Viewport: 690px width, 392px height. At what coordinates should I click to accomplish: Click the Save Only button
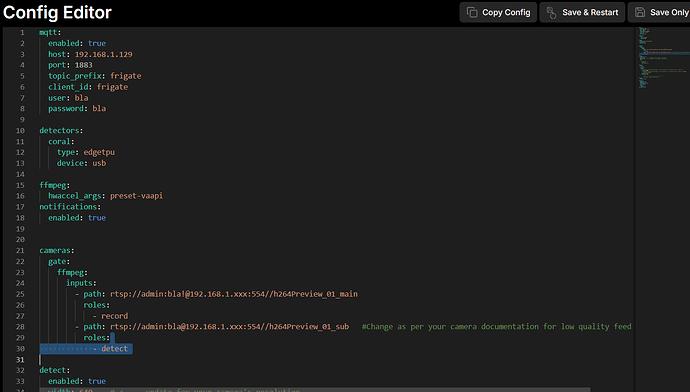point(660,12)
